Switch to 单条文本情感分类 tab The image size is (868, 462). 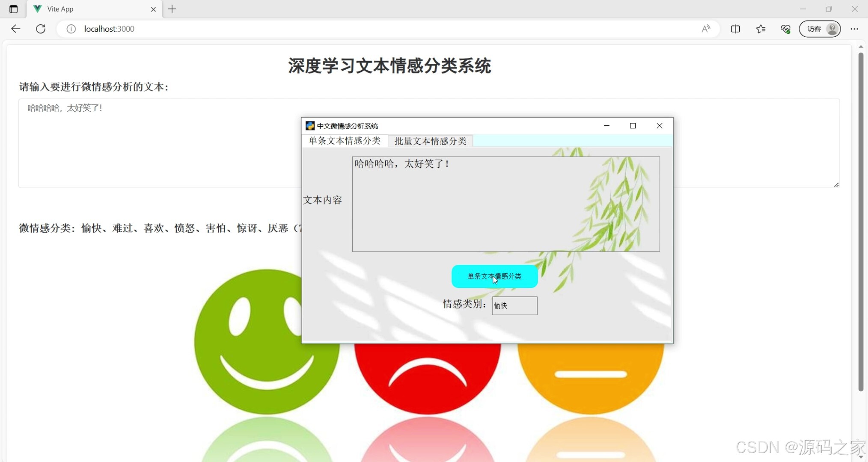(345, 141)
